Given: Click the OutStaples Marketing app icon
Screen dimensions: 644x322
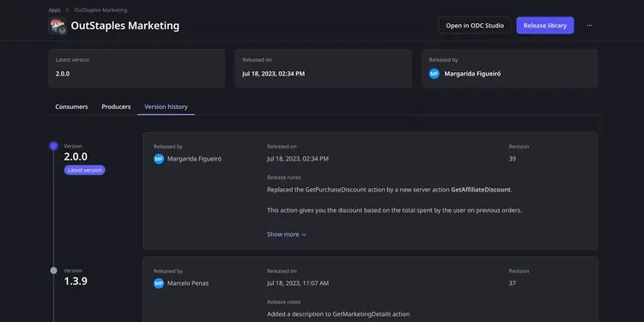Looking at the screenshot, I should click(x=57, y=26).
